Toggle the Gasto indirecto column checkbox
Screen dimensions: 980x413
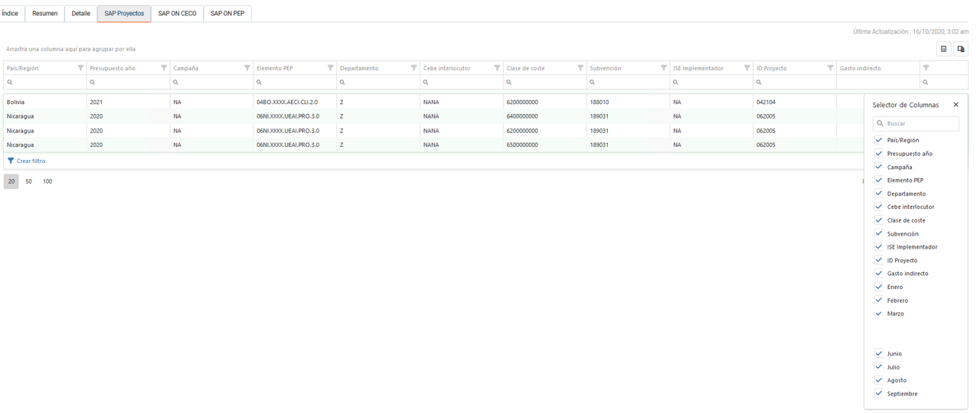coord(879,273)
